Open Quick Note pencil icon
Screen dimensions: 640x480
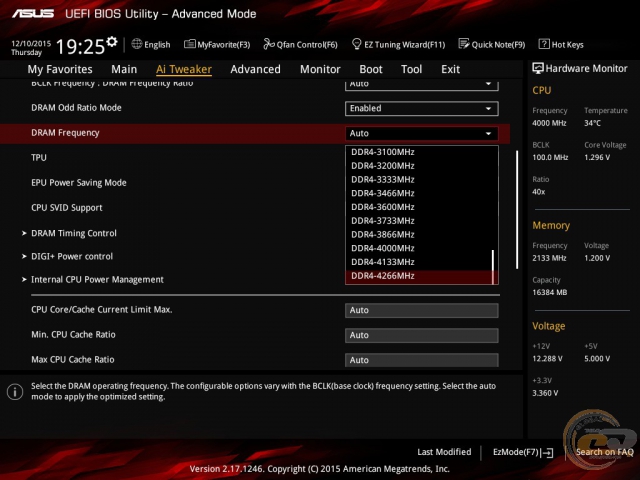tap(464, 44)
